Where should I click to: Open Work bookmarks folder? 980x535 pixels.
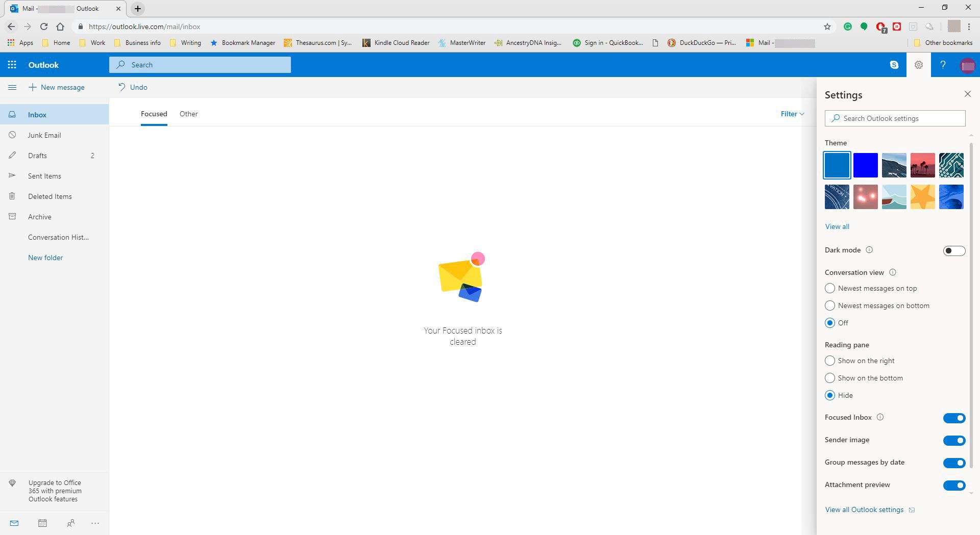click(92, 43)
